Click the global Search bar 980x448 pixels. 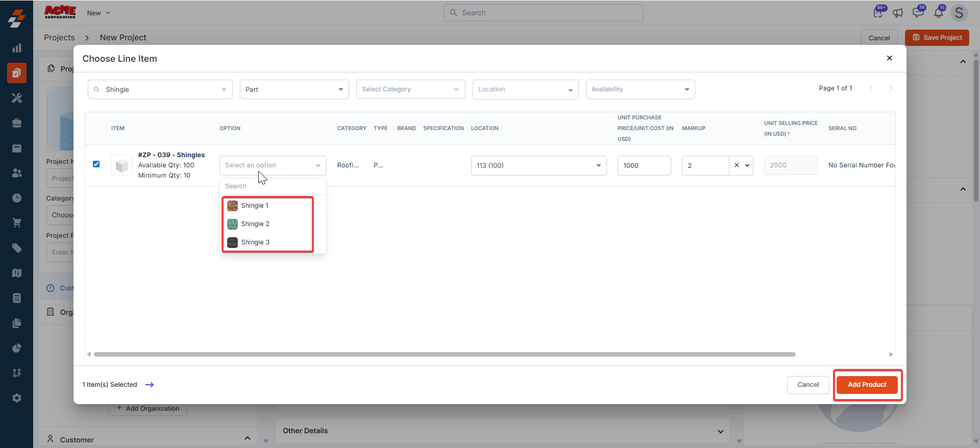[543, 13]
